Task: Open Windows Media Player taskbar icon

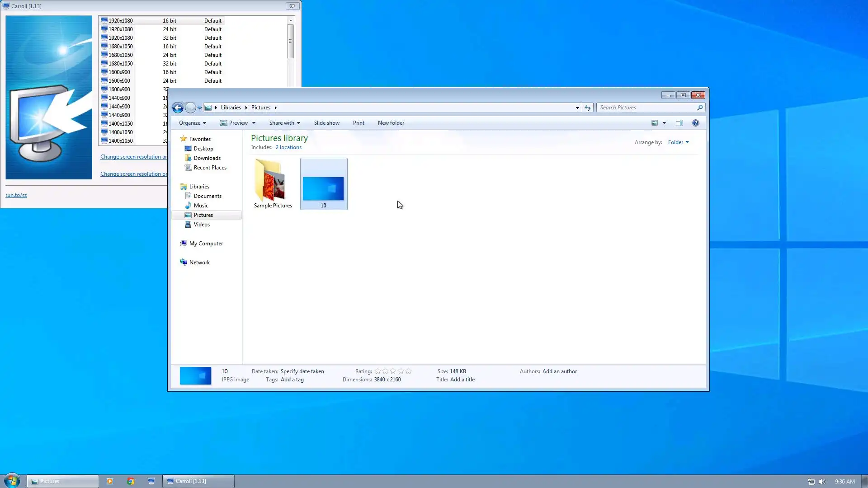Action: click(x=110, y=481)
